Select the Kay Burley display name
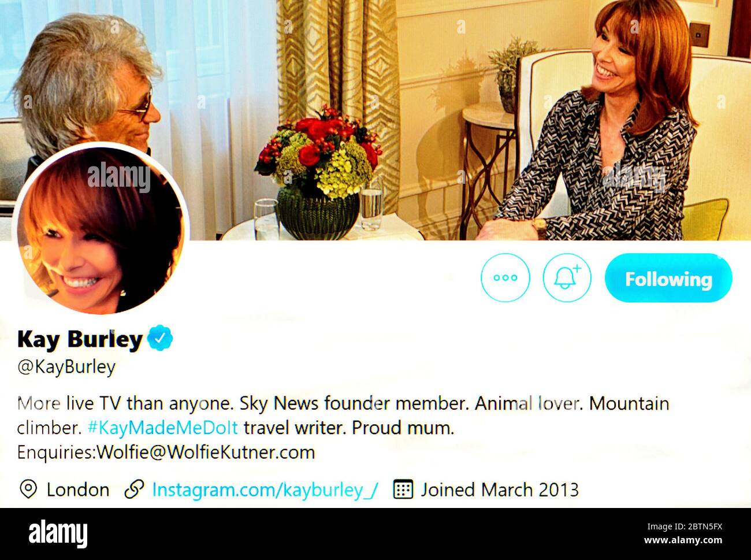 click(x=80, y=339)
